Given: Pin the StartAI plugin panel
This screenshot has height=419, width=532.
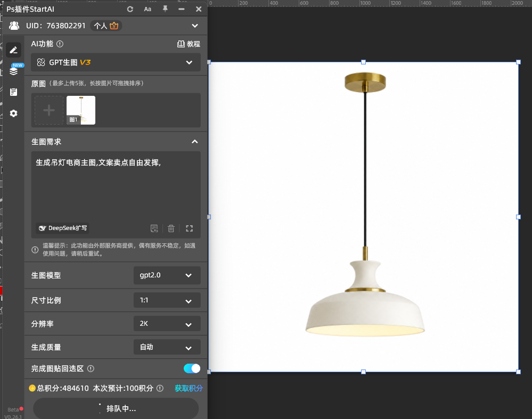Looking at the screenshot, I should 165,9.
